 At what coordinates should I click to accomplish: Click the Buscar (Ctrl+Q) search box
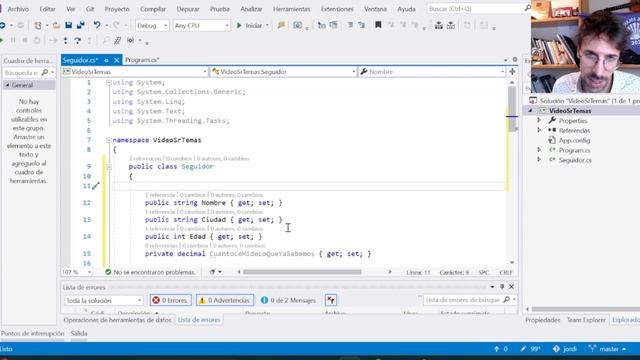479,9
